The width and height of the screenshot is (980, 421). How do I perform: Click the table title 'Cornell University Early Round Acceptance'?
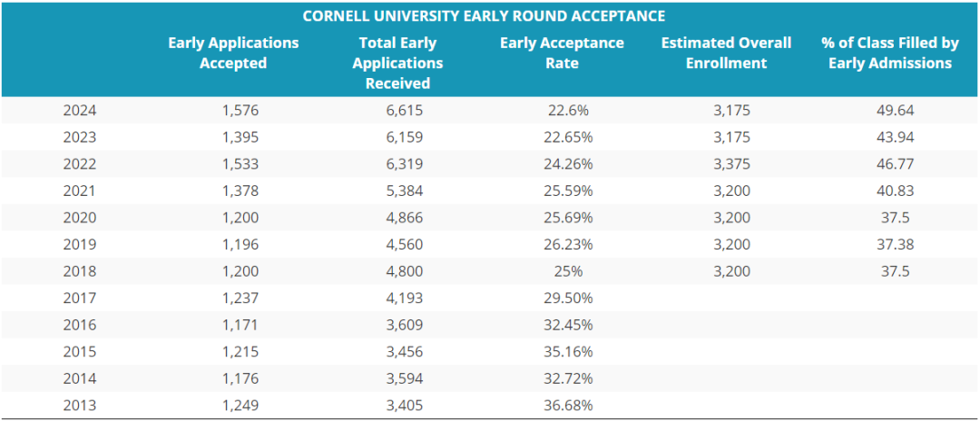click(x=484, y=16)
